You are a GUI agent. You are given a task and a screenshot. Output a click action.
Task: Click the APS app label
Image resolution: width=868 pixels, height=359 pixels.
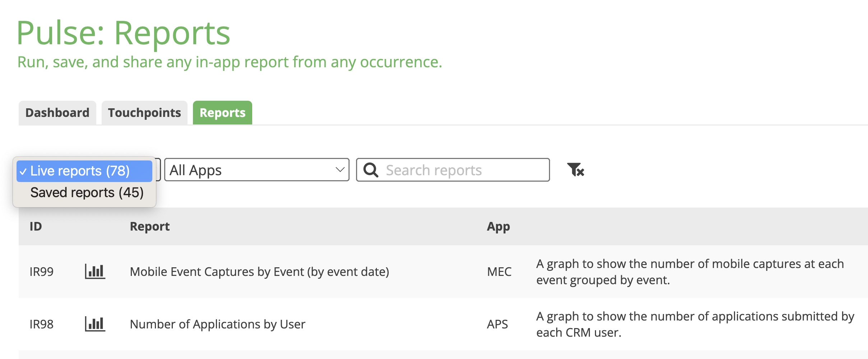[497, 324]
